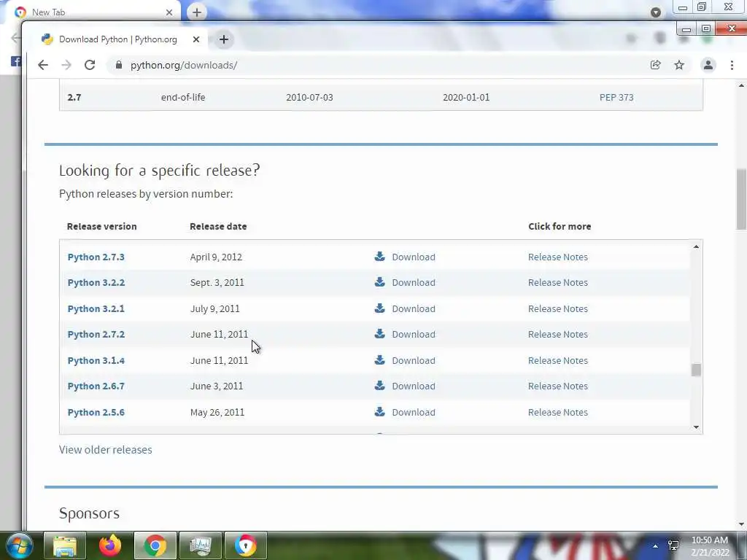
Task: Open Release Notes for Python 2.5.6
Action: tap(558, 413)
